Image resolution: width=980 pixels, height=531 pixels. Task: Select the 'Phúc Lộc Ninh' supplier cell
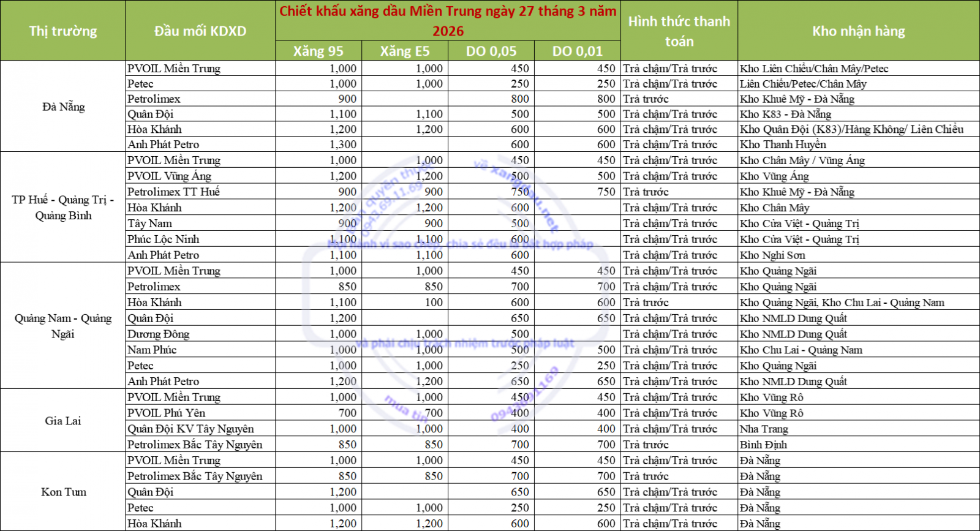coord(164,239)
